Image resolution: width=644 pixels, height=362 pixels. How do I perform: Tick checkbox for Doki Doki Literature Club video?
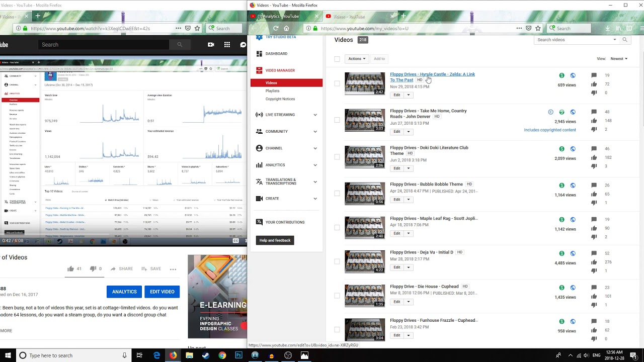337,157
